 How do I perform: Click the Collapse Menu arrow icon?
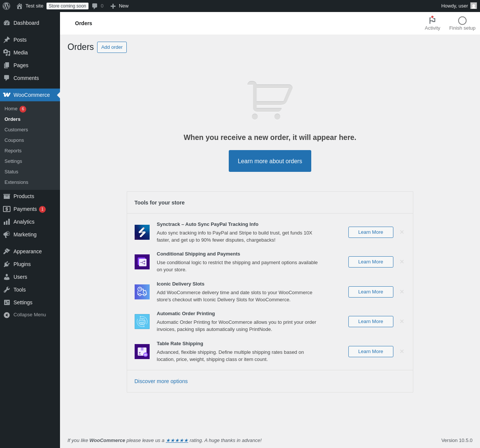click(x=7, y=315)
